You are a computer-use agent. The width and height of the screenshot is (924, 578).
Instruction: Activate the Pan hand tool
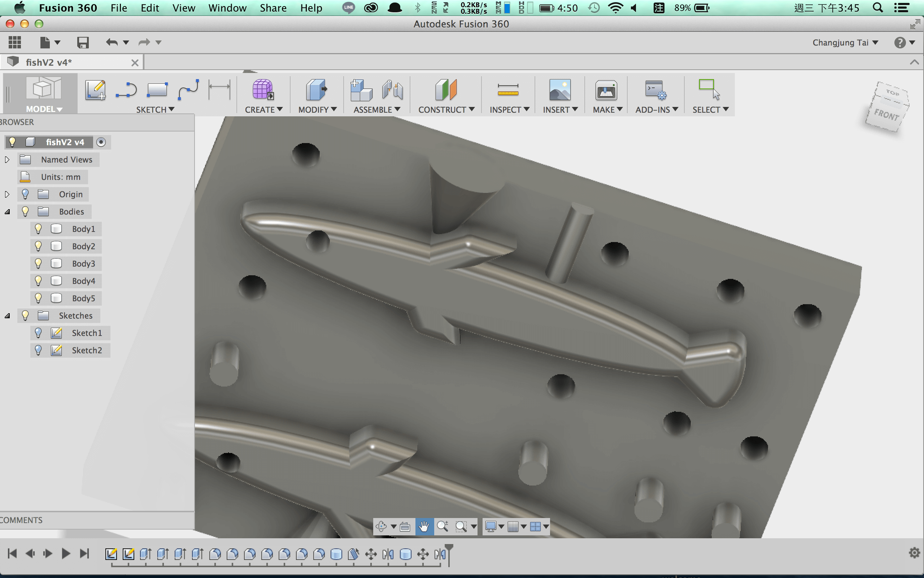tap(424, 526)
